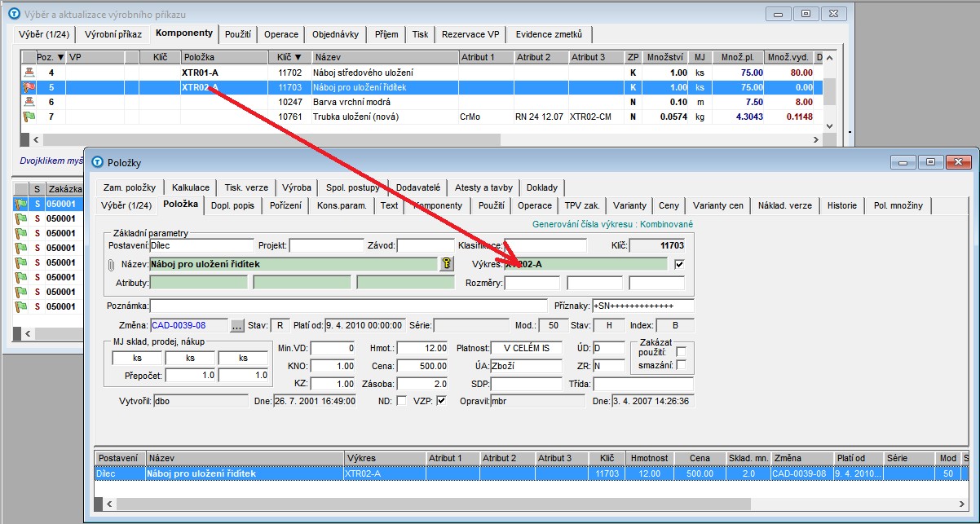Click the Zakázka column header in the back window

64,188
